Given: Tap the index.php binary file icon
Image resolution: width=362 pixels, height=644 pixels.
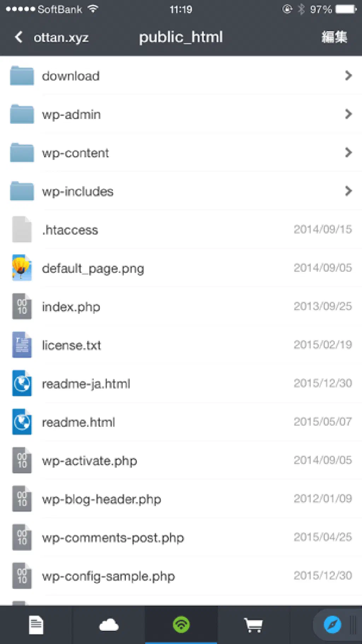Looking at the screenshot, I should [x=22, y=306].
